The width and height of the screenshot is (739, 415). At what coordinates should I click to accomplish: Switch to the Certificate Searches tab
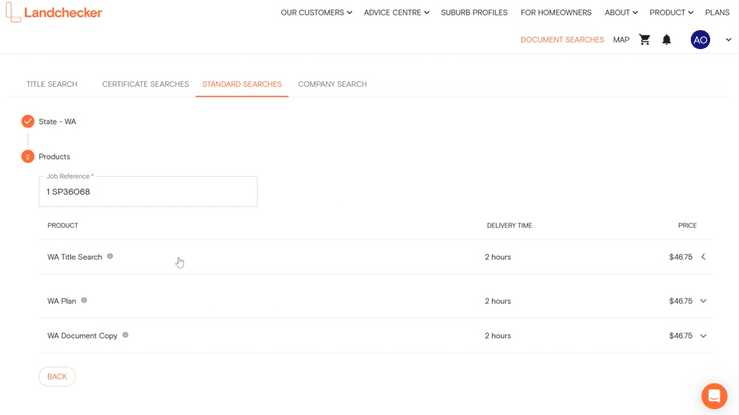146,84
